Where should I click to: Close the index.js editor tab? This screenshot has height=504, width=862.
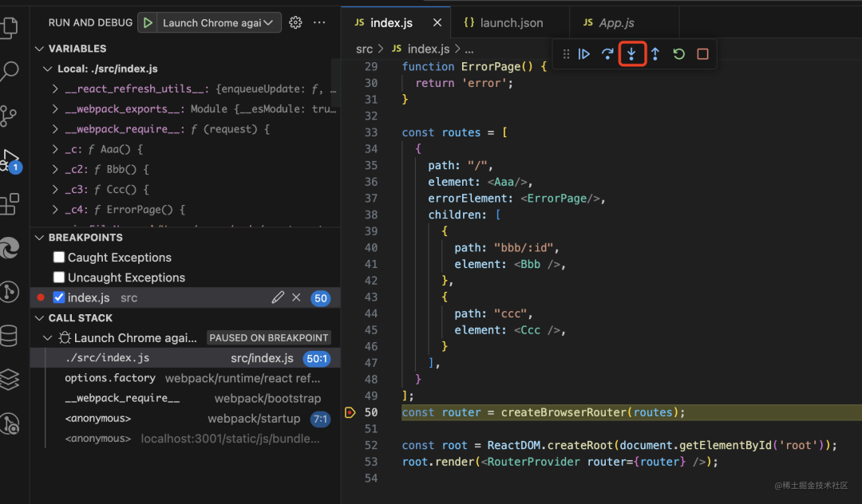[x=437, y=22]
